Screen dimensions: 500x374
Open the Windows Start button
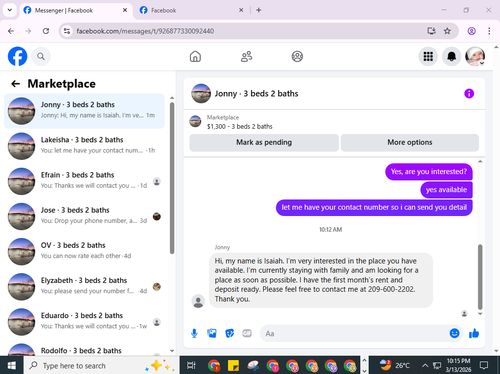[x=12, y=366]
